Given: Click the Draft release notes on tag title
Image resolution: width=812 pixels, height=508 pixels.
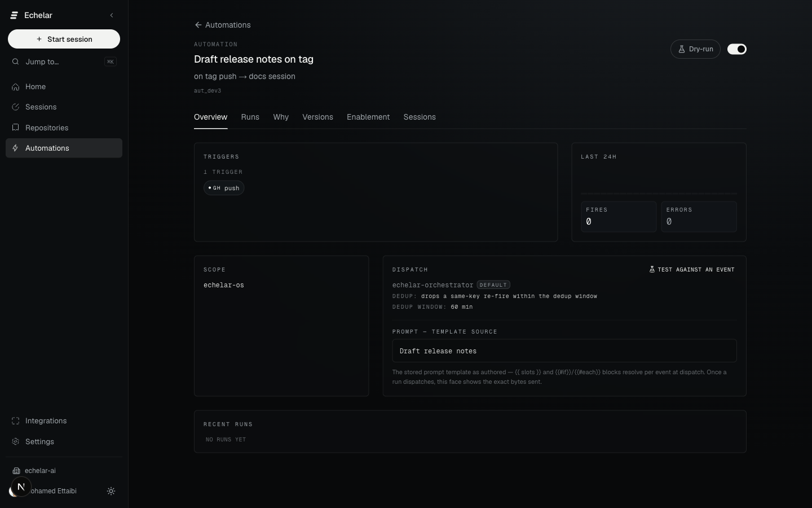Looking at the screenshot, I should (254, 59).
